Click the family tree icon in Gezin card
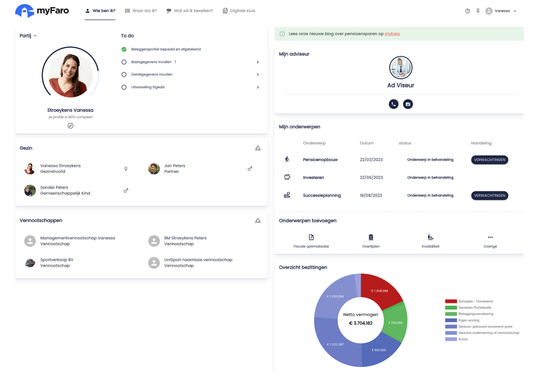 [258, 148]
